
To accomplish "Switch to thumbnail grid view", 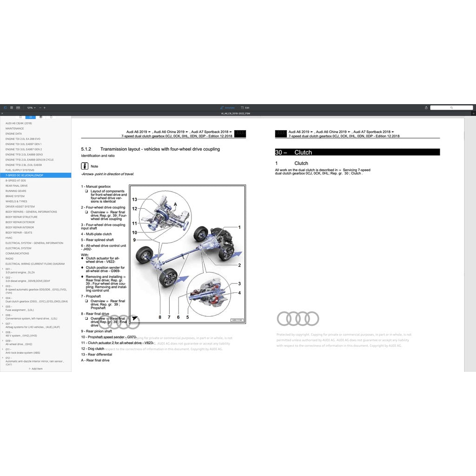I will (x=12, y=107).
